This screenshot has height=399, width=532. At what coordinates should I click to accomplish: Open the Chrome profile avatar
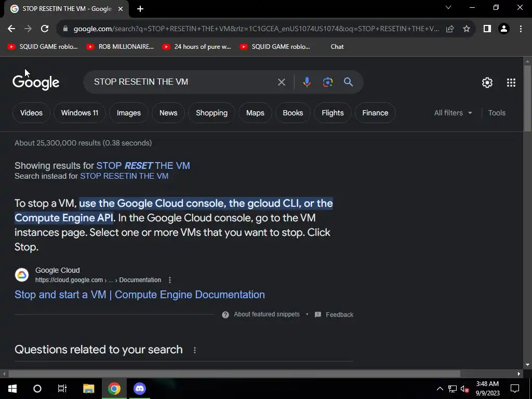coord(504,29)
